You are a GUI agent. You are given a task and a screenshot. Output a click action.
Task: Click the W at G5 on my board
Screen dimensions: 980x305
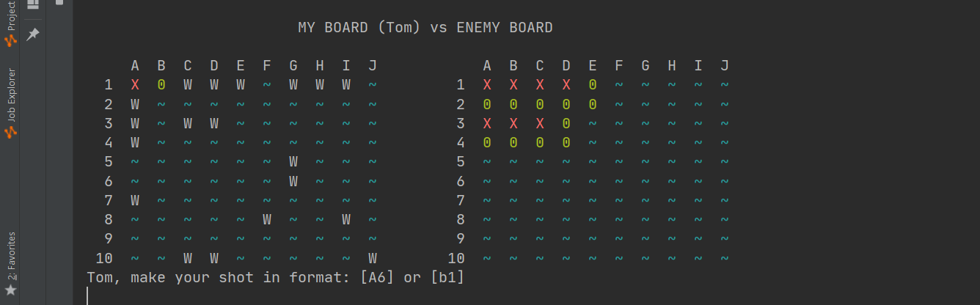coord(293,161)
